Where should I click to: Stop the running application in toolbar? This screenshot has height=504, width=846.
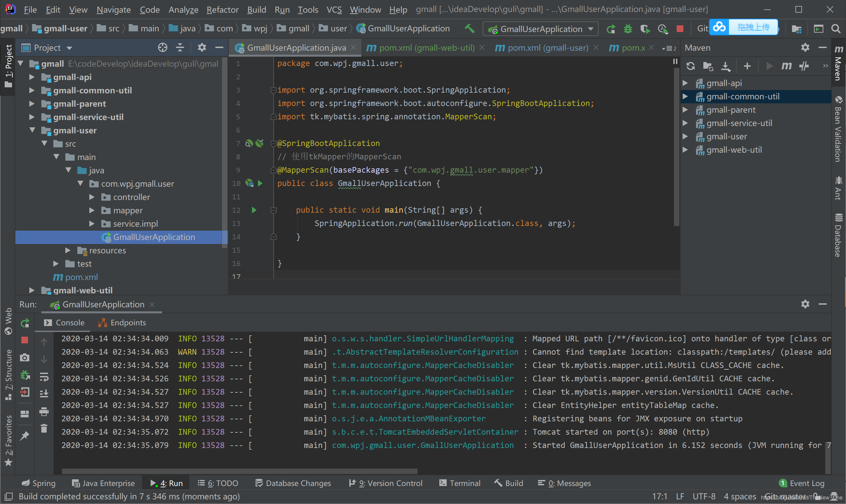point(680,29)
